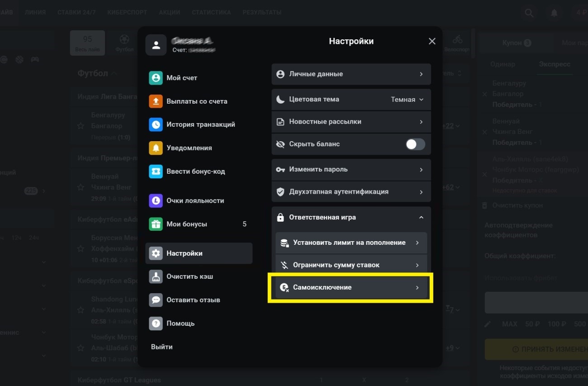Select Весь лайв 95 filter tile
Image resolution: width=588 pixels, height=386 pixels.
87,43
